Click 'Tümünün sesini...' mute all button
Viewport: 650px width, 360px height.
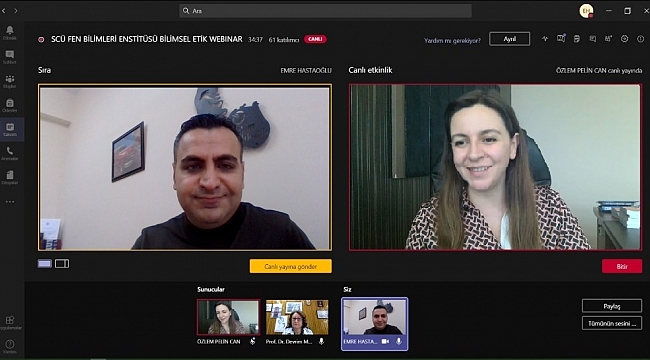612,324
